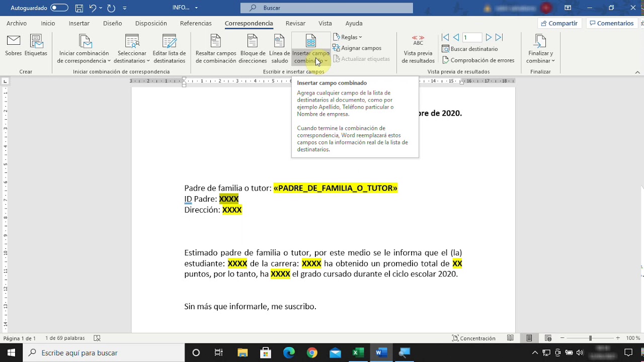
Task: Click the Undo icon
Action: (x=93, y=8)
